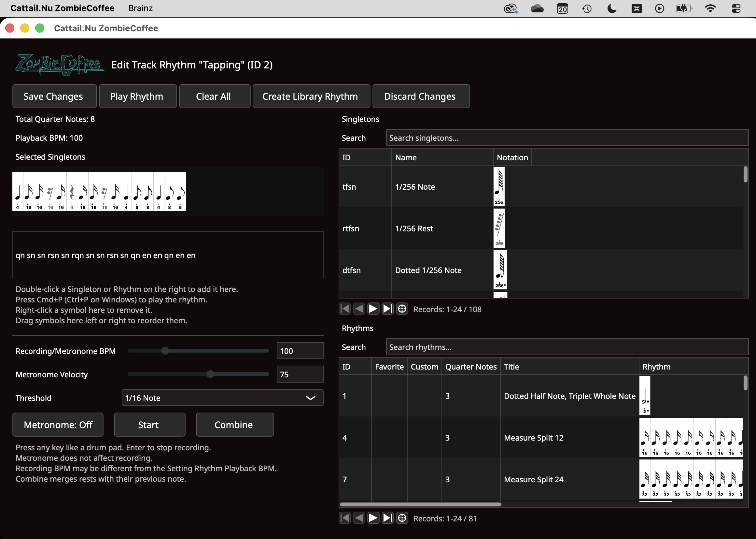Screen dimensions: 756x539
Task: Open Cattail.Nu ZombieCoffee app menu
Action: click(x=62, y=8)
